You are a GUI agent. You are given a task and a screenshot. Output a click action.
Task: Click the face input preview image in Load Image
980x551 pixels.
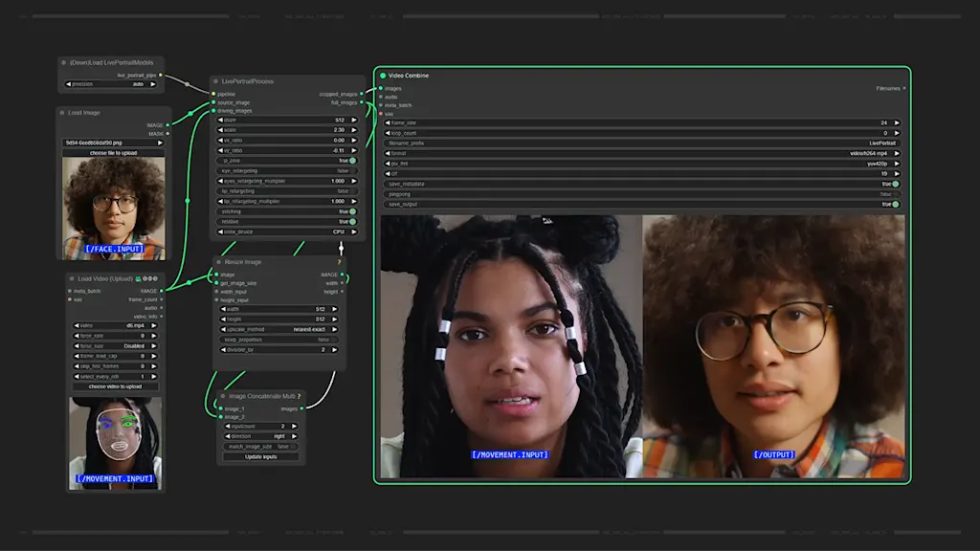tap(114, 208)
